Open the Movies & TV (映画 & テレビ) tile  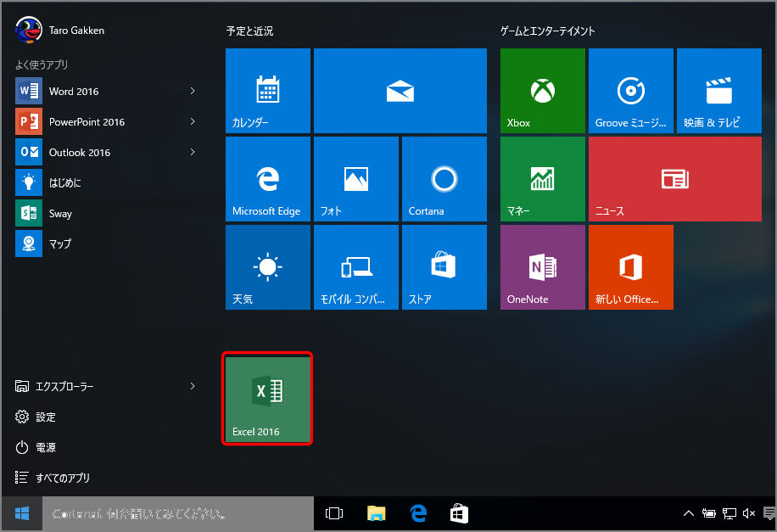click(719, 91)
